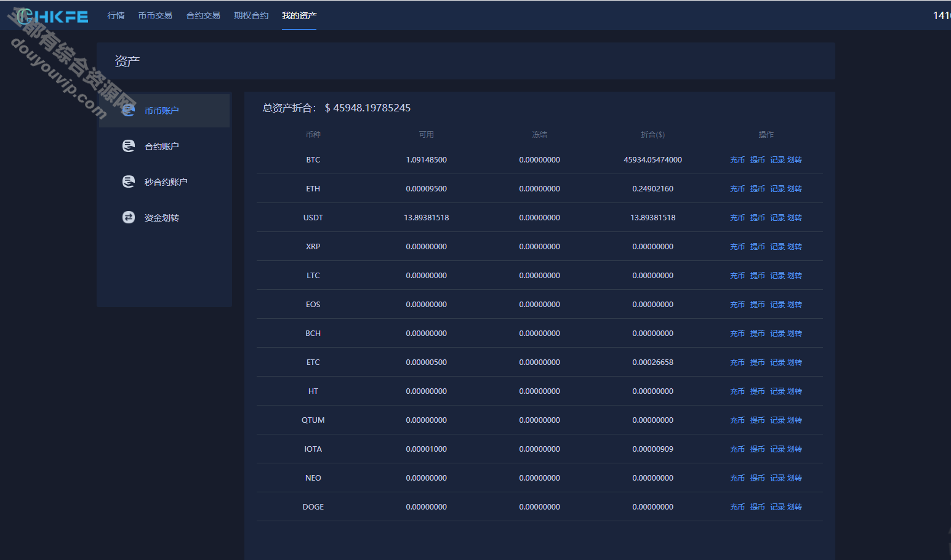951x560 pixels.
Task: Click IOTA available amount 0.00001000
Action: (427, 449)
